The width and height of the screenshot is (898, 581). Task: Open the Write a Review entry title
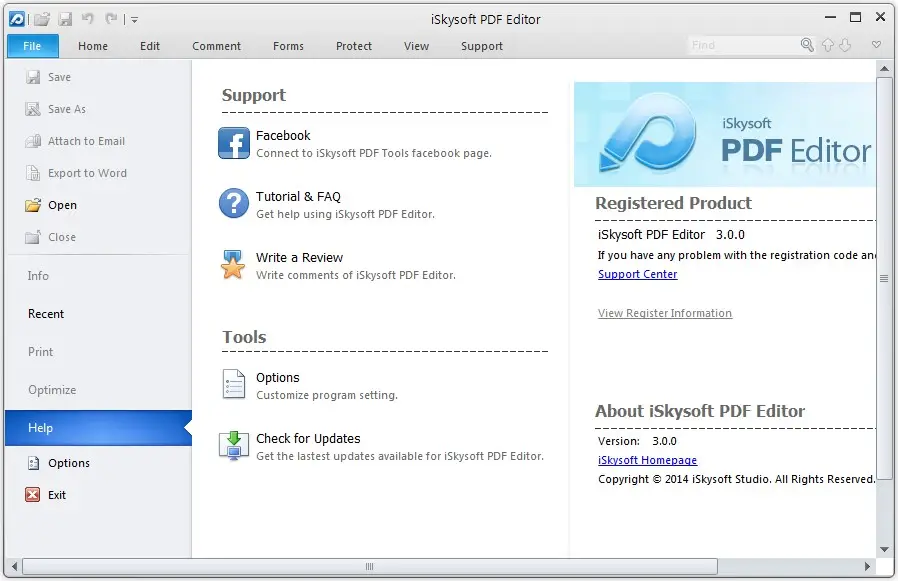300,258
